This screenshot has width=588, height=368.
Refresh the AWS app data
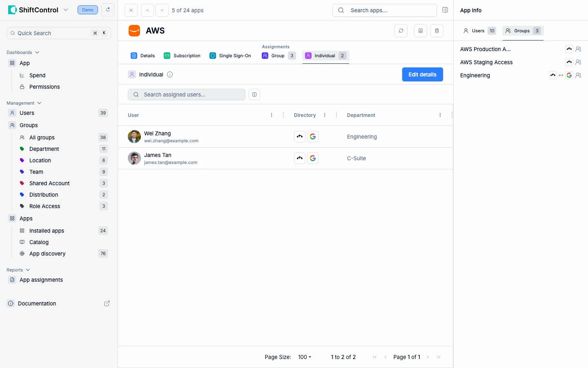click(x=401, y=31)
